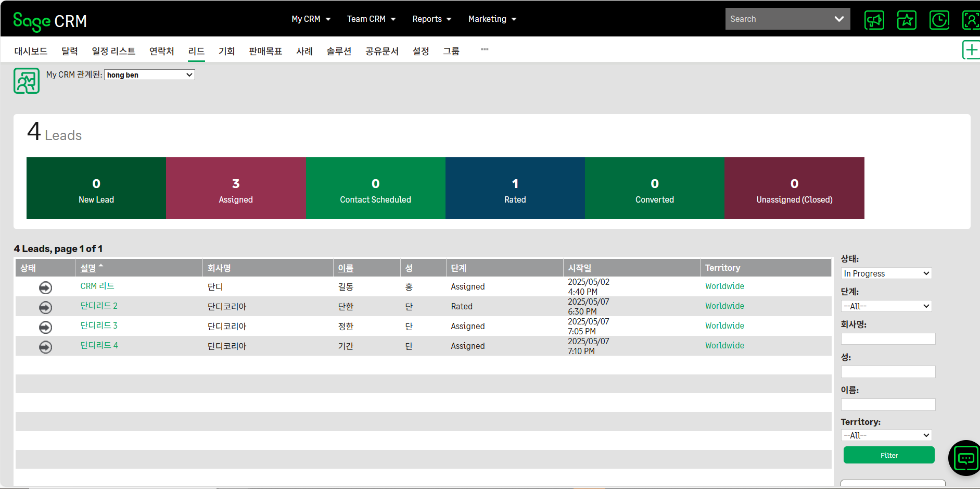The image size is (980, 489).
Task: Click the 회사명 filter input field
Action: coord(888,339)
